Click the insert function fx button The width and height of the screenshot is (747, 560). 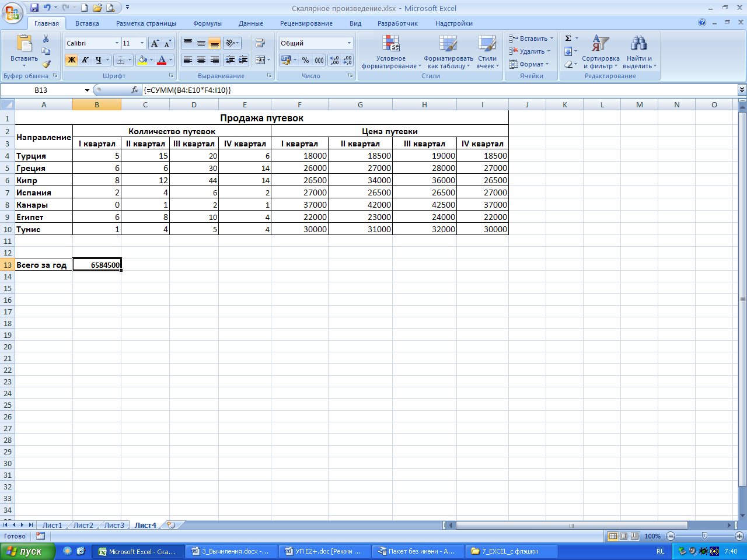[x=135, y=90]
